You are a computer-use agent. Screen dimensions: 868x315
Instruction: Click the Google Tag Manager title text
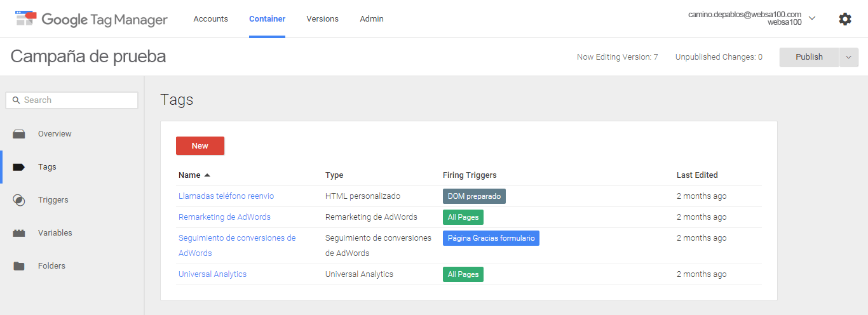coord(105,20)
